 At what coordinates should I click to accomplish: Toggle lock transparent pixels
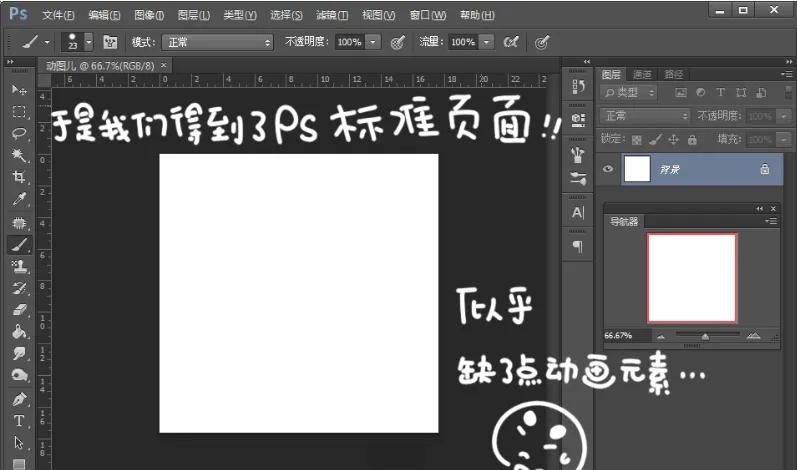coord(636,140)
